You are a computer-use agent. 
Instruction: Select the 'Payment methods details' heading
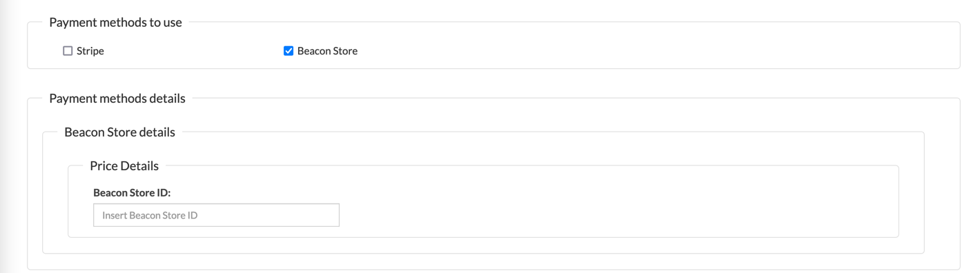point(117,99)
